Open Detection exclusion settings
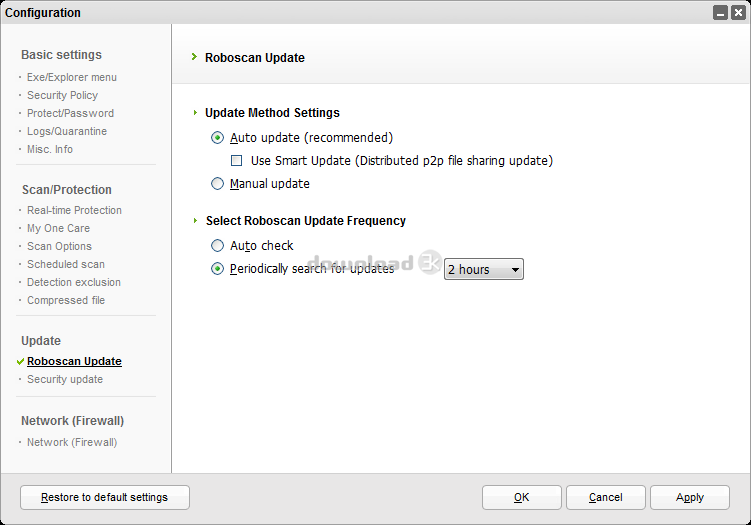 click(74, 282)
